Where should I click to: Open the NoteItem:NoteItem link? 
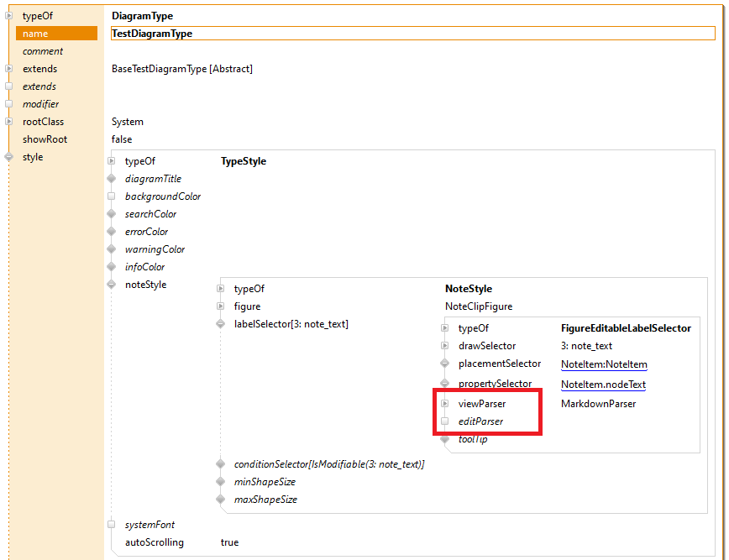pyautogui.click(x=603, y=364)
